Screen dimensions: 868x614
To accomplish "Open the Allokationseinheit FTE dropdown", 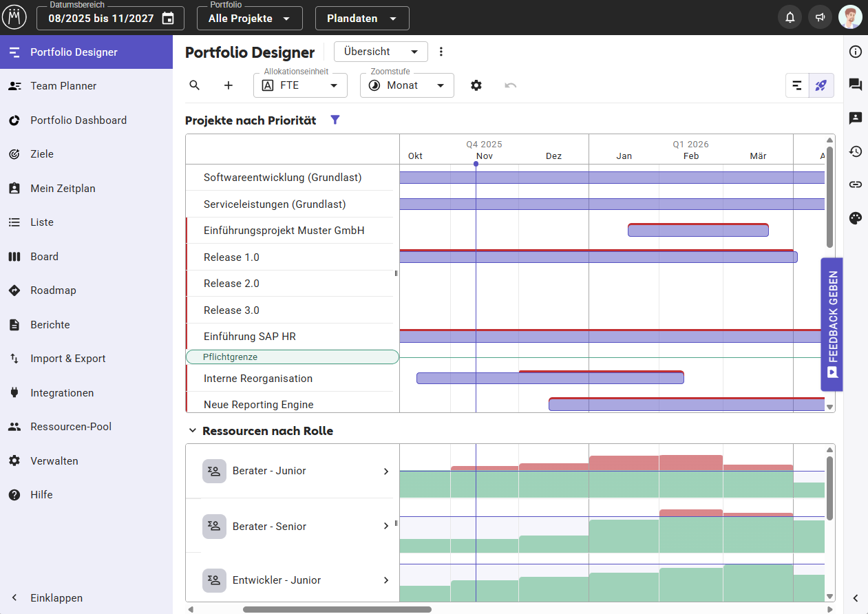I will pyautogui.click(x=300, y=85).
